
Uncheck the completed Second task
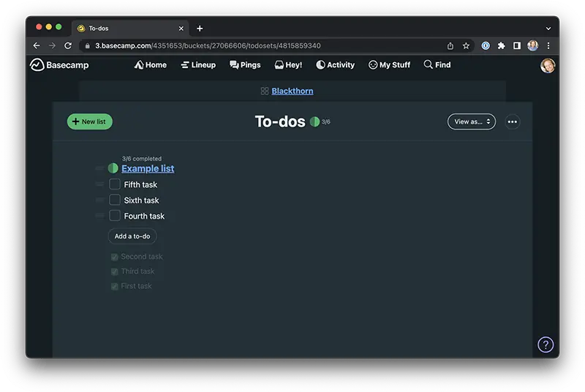[114, 257]
